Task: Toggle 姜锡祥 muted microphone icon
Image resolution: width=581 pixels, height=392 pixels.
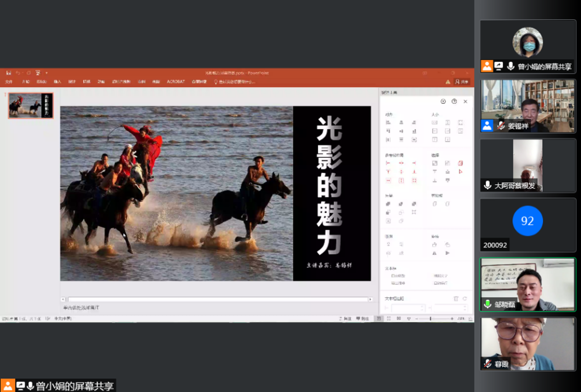Action: [501, 125]
